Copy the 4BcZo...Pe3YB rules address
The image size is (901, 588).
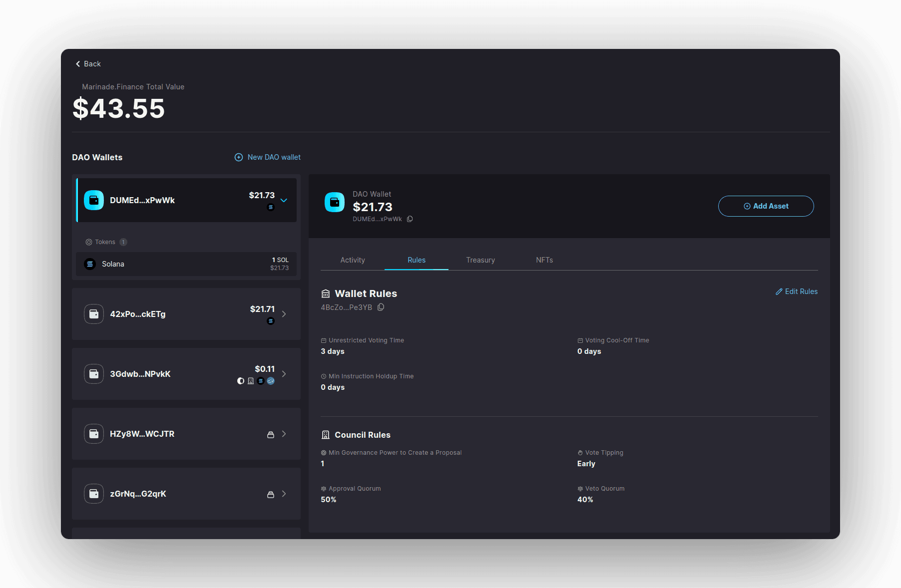pos(381,307)
